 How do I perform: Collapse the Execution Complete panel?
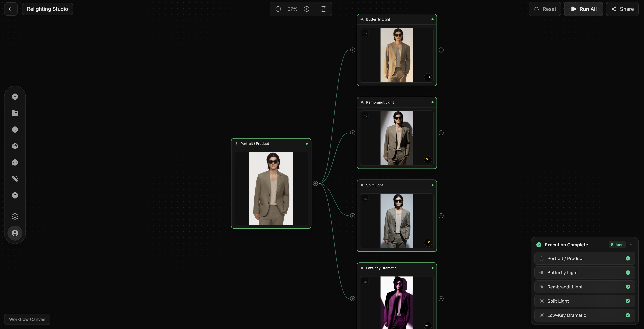[631, 245]
